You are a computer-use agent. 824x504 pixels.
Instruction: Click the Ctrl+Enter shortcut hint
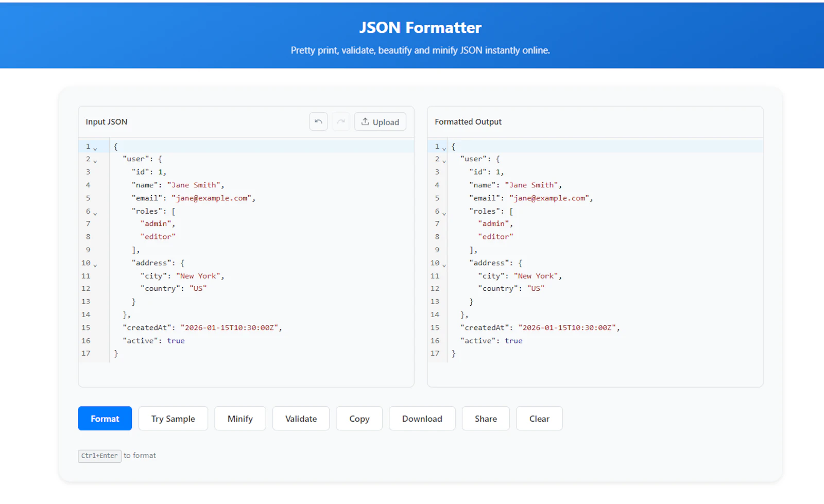point(99,456)
